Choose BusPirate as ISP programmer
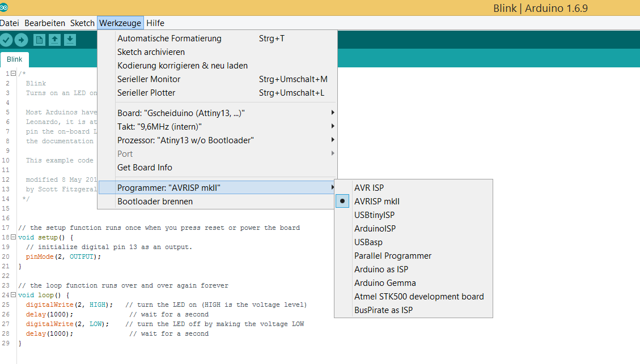This screenshot has width=640, height=364. tap(413, 310)
